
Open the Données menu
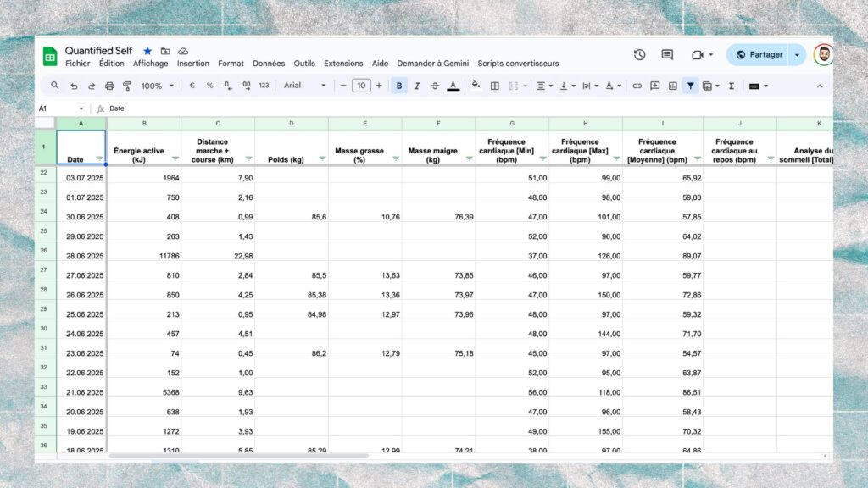coord(269,63)
